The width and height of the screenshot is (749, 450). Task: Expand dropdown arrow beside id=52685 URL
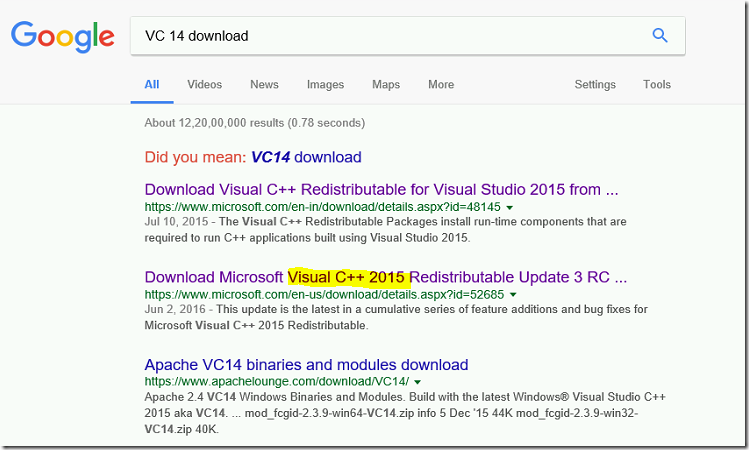513,295
